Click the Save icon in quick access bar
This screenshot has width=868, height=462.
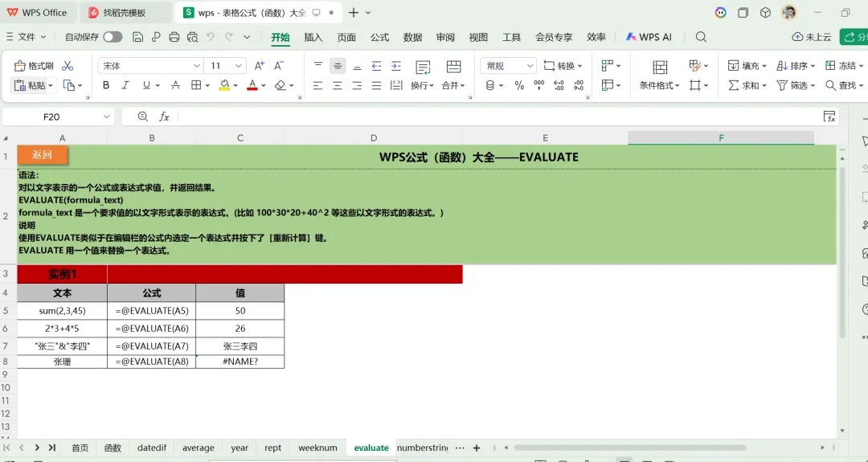(138, 37)
